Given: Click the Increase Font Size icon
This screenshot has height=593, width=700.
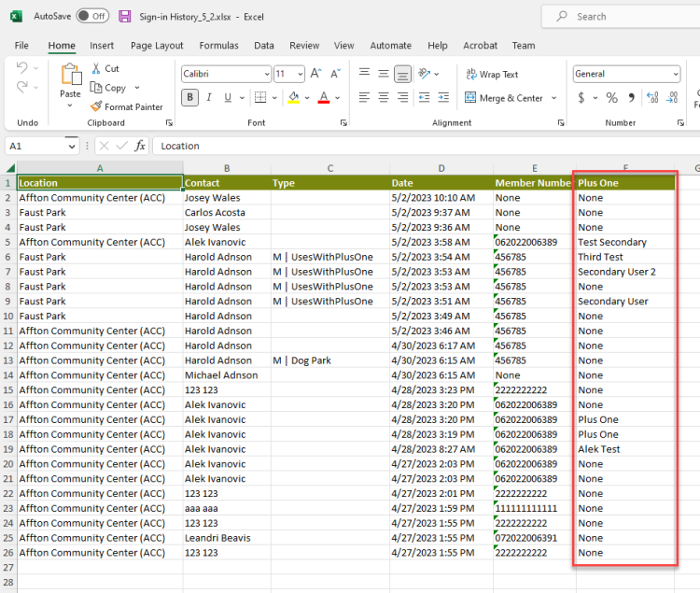Looking at the screenshot, I should tap(315, 74).
